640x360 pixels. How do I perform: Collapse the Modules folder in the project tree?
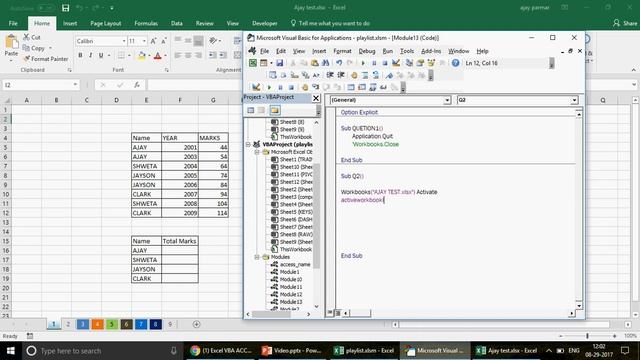click(257, 257)
